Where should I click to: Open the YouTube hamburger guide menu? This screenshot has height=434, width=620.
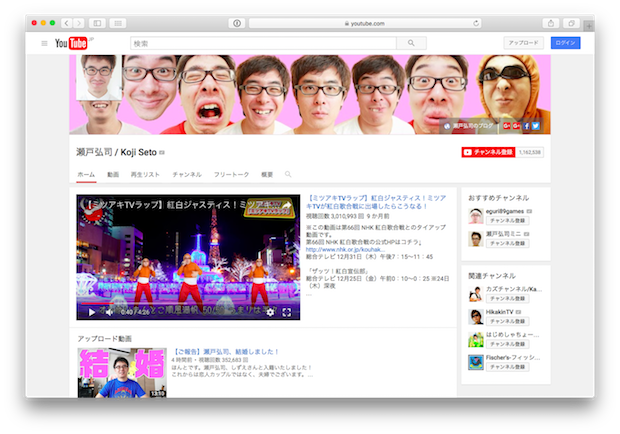point(44,43)
